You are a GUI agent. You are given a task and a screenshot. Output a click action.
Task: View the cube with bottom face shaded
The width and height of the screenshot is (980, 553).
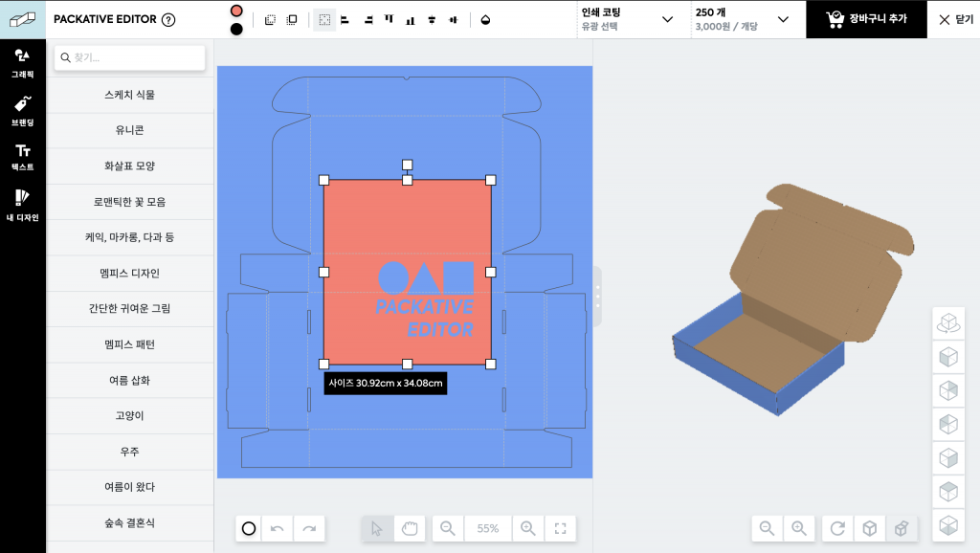[x=948, y=525]
